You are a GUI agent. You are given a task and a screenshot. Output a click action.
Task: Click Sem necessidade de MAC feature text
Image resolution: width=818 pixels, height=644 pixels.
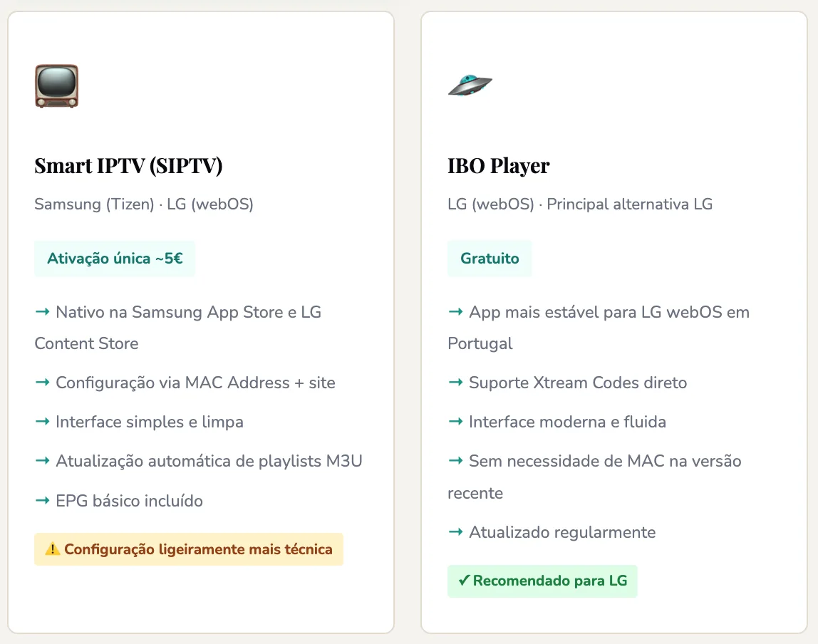(605, 461)
